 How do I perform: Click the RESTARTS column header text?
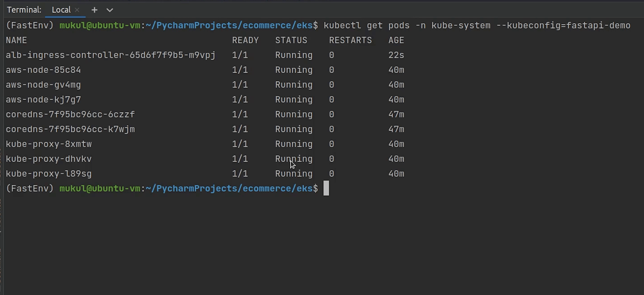coord(350,40)
